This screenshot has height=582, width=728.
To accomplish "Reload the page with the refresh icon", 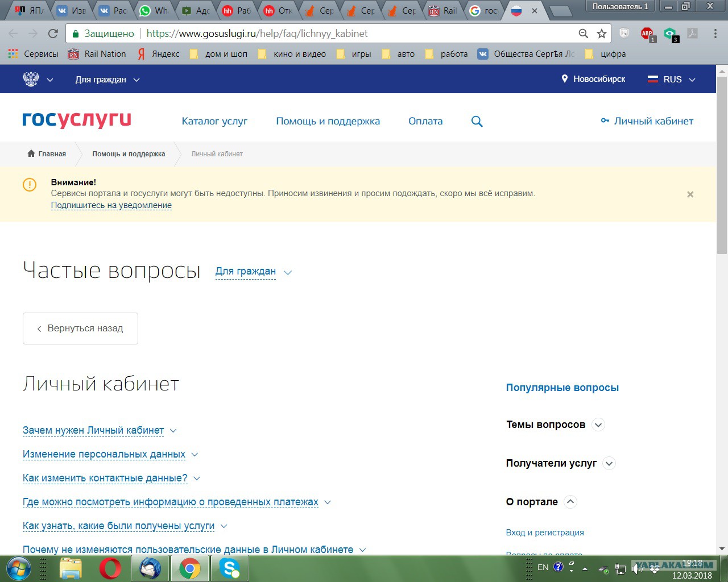I will coord(53,34).
